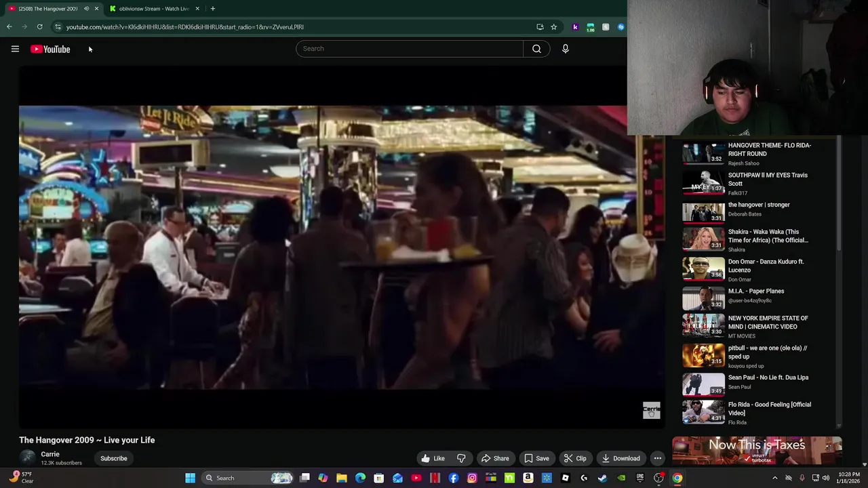Like the video with thumbs up
This screenshot has height=488, width=868.
pyautogui.click(x=432, y=458)
